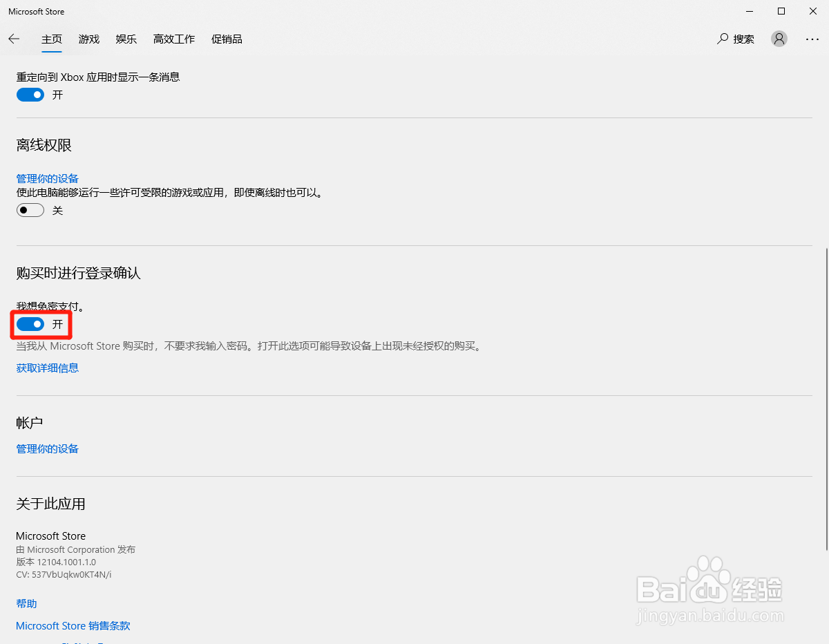The height and width of the screenshot is (644, 829).
Task: Maximize the Microsoft Store window
Action: click(781, 11)
